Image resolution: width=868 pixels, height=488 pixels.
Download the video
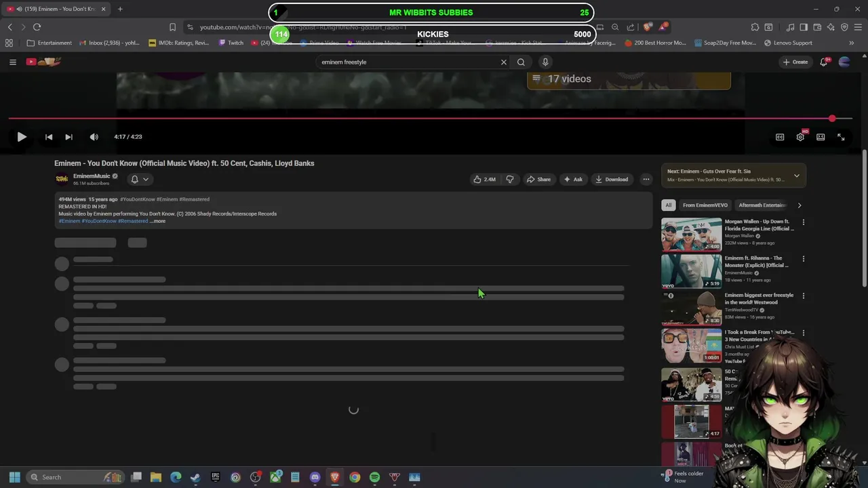pos(611,180)
